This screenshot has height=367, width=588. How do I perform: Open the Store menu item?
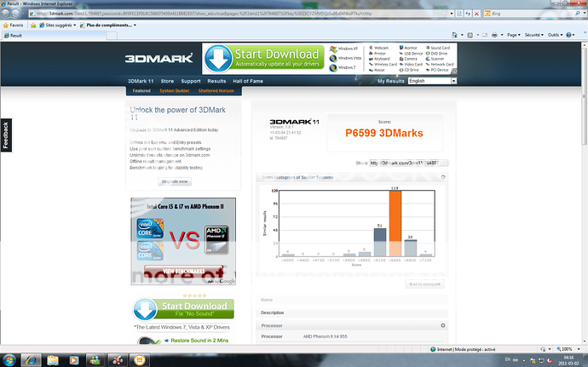coord(167,81)
